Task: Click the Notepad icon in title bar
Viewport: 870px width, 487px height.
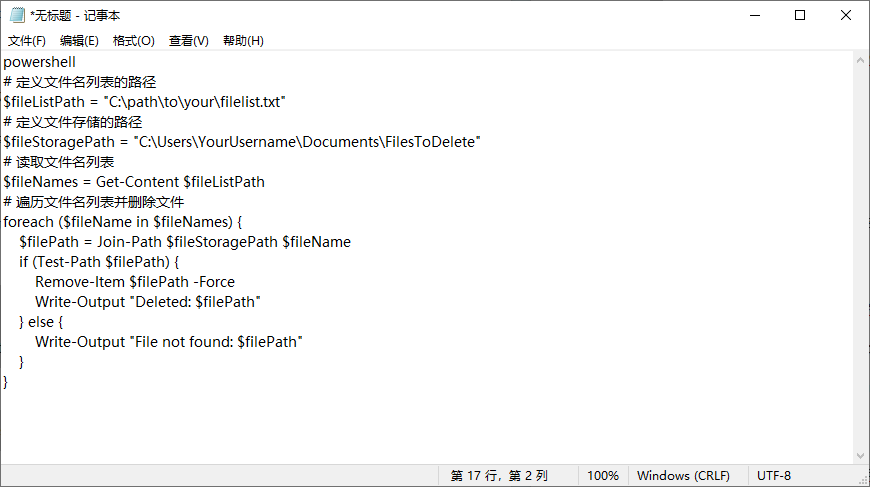Action: pos(17,15)
